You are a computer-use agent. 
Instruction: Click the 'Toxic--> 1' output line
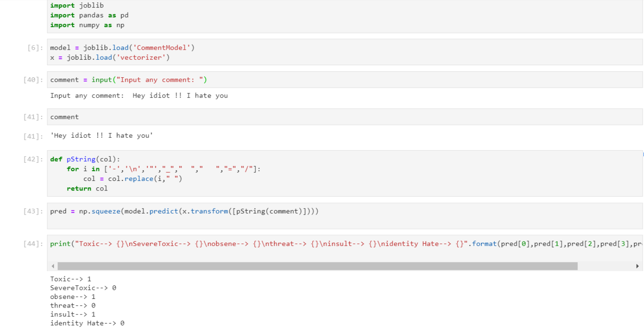(71, 279)
